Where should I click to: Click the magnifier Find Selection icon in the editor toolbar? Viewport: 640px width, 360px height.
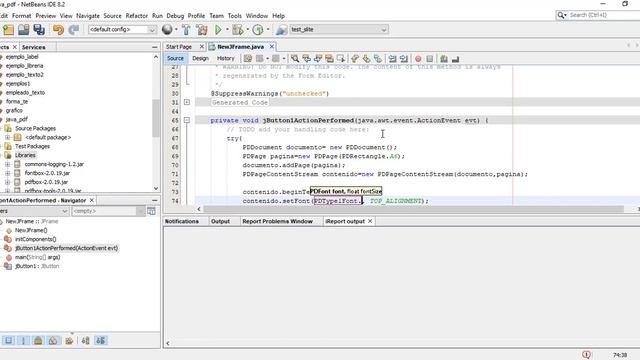(295, 59)
